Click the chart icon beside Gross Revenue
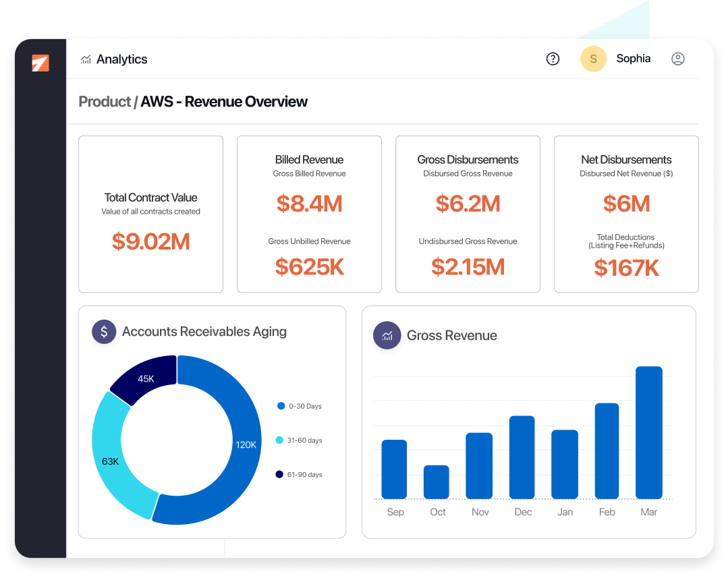This screenshot has height=578, width=728. coord(387,335)
